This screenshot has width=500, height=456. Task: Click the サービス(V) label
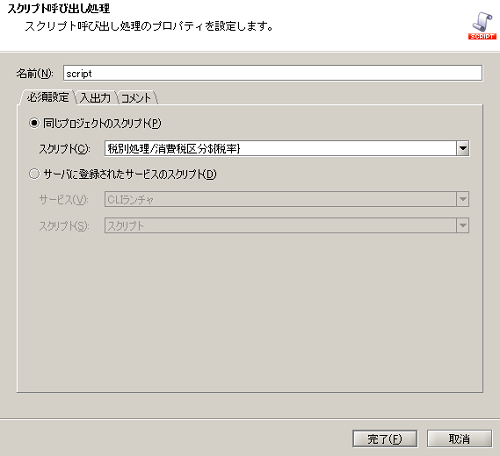pyautogui.click(x=64, y=200)
